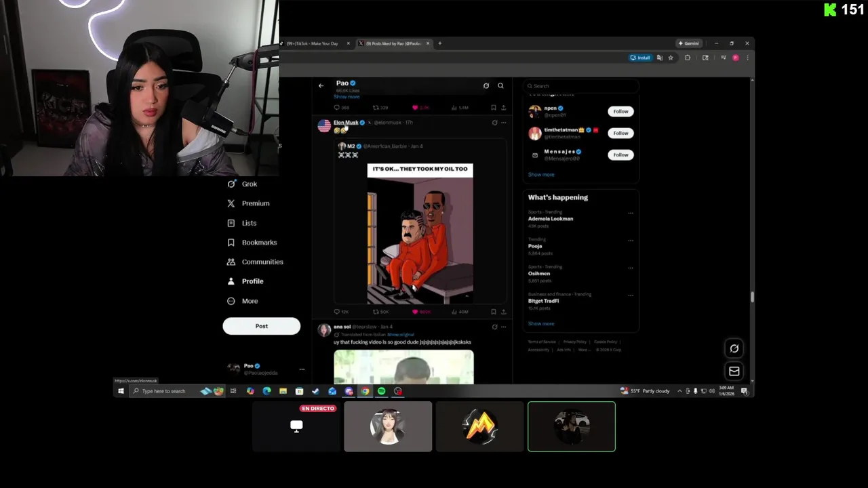Open the more menu on ana sol's post
Image resolution: width=868 pixels, height=488 pixels.
click(x=503, y=327)
